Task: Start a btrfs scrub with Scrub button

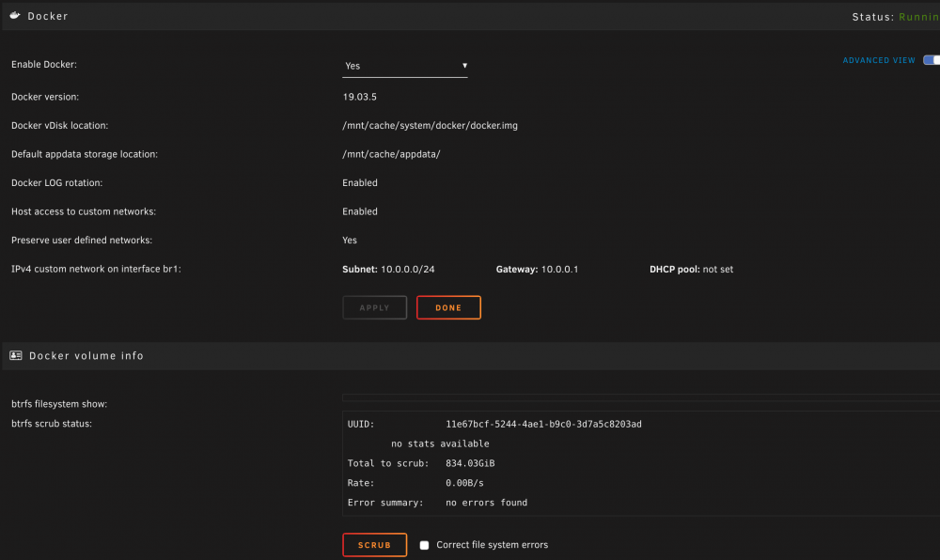Action: point(375,545)
